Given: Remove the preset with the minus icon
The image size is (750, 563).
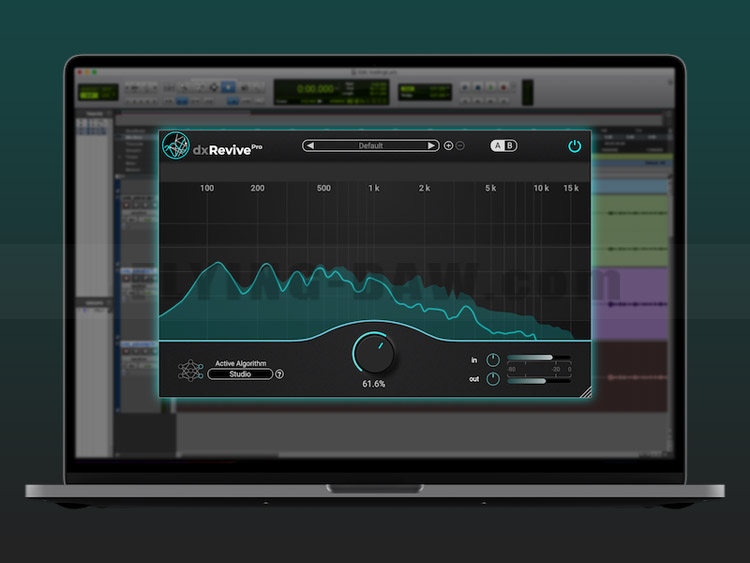Looking at the screenshot, I should point(460,145).
